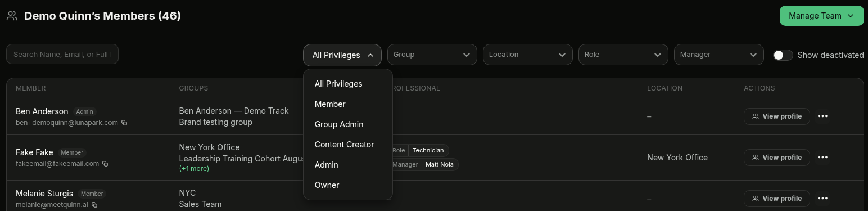Toggle Show deactivated switch

(783, 55)
